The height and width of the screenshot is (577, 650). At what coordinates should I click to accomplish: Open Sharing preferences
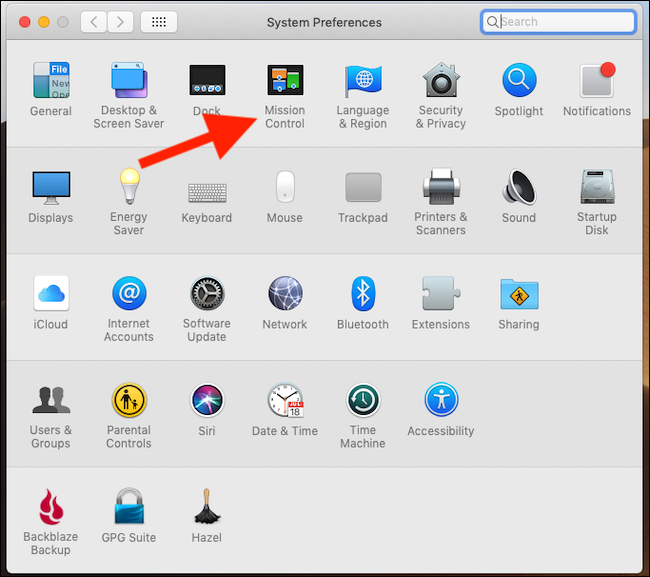point(519,294)
